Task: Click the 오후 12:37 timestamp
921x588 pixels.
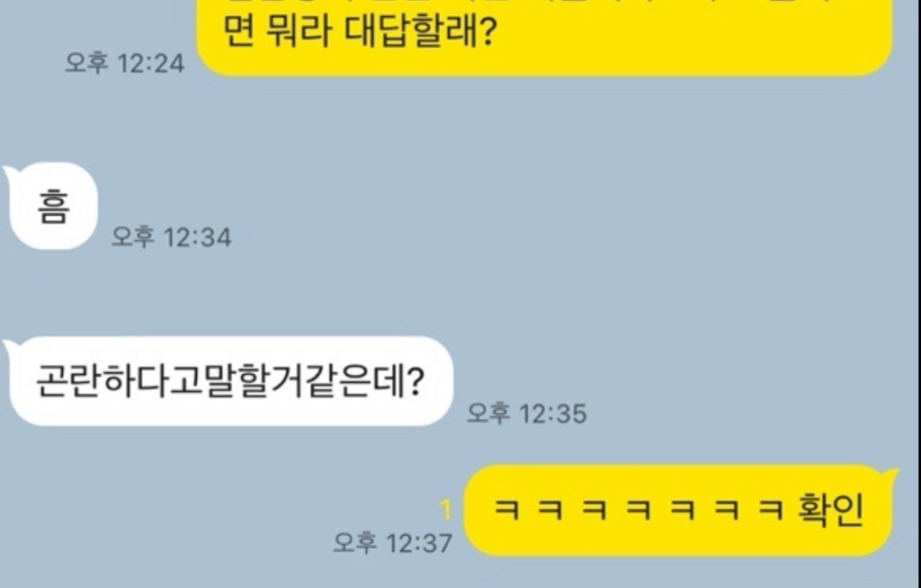Action: (x=393, y=543)
